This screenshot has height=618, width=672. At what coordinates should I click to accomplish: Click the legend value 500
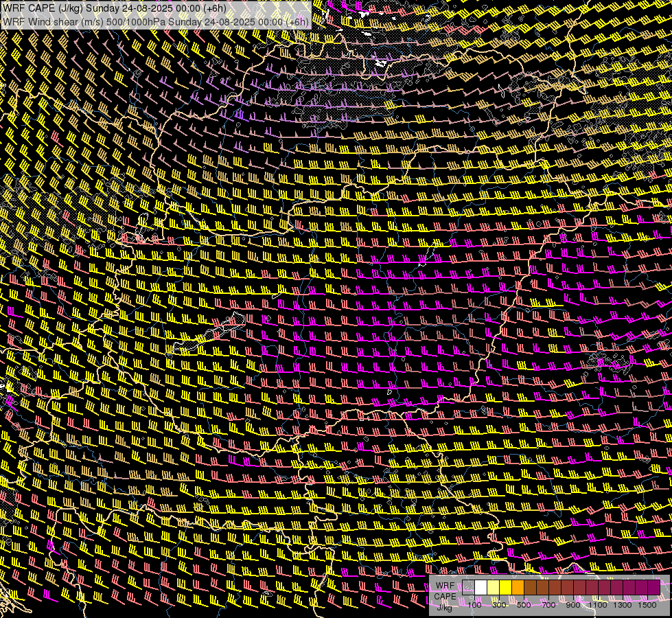pyautogui.click(x=524, y=605)
